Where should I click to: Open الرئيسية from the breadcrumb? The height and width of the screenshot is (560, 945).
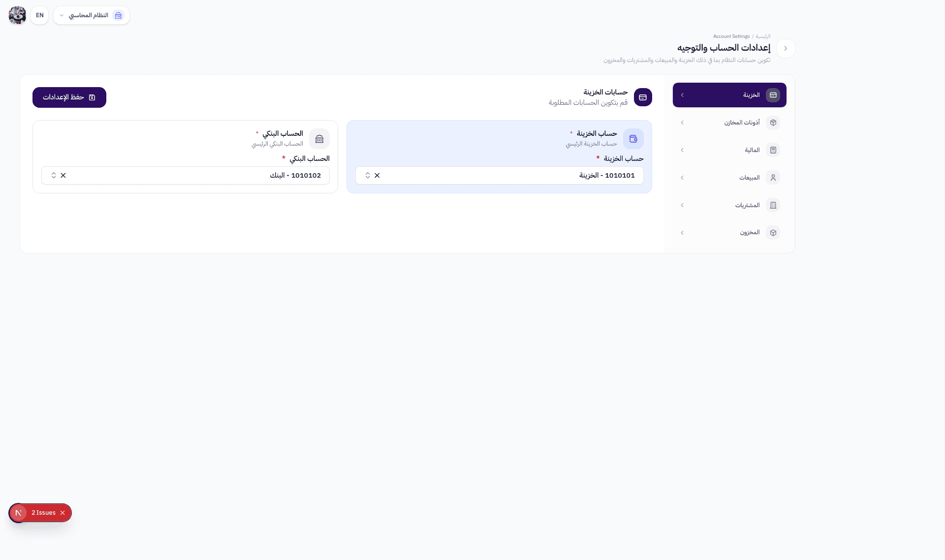pos(763,36)
